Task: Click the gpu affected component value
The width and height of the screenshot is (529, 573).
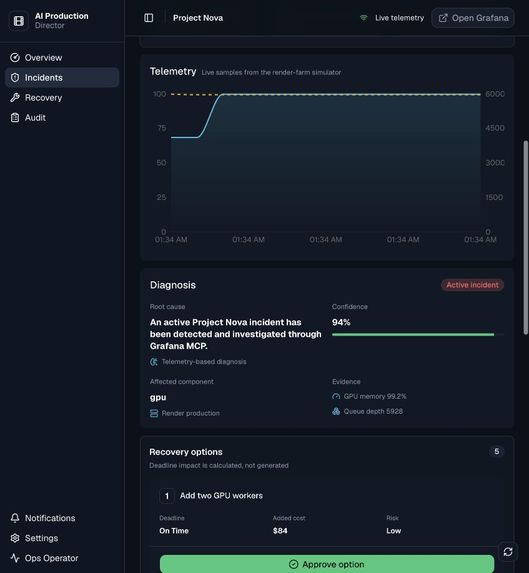Action: [x=158, y=397]
